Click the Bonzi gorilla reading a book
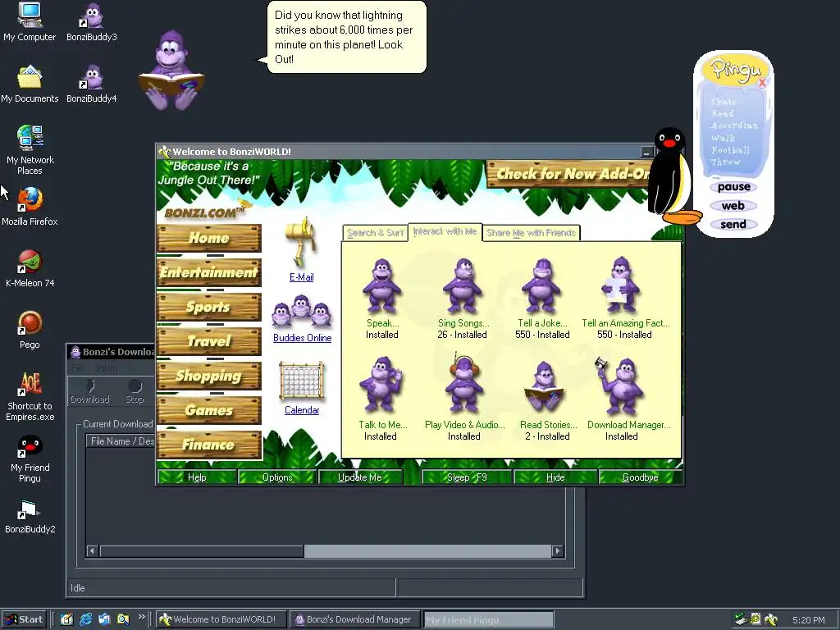Viewport: 840px width, 630px height. (x=171, y=71)
